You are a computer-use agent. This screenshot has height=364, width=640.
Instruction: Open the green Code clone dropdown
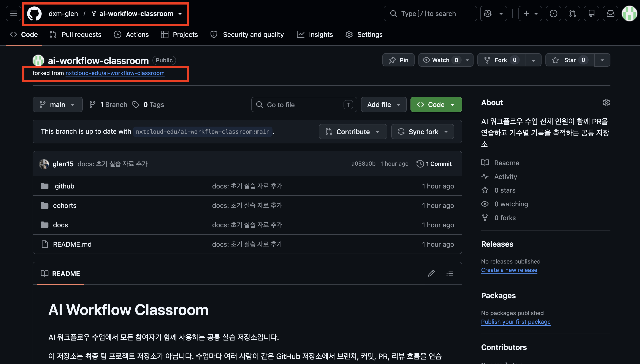point(436,105)
